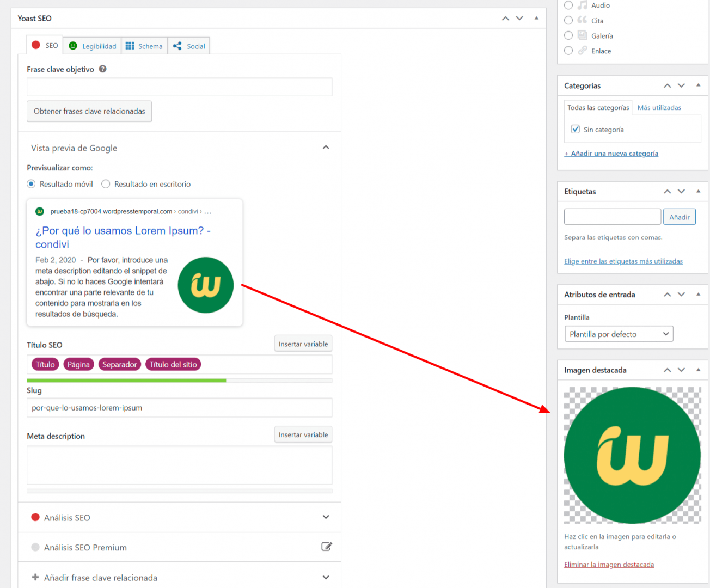Click the logo thumbnail in Google preview snippet

[x=206, y=285]
